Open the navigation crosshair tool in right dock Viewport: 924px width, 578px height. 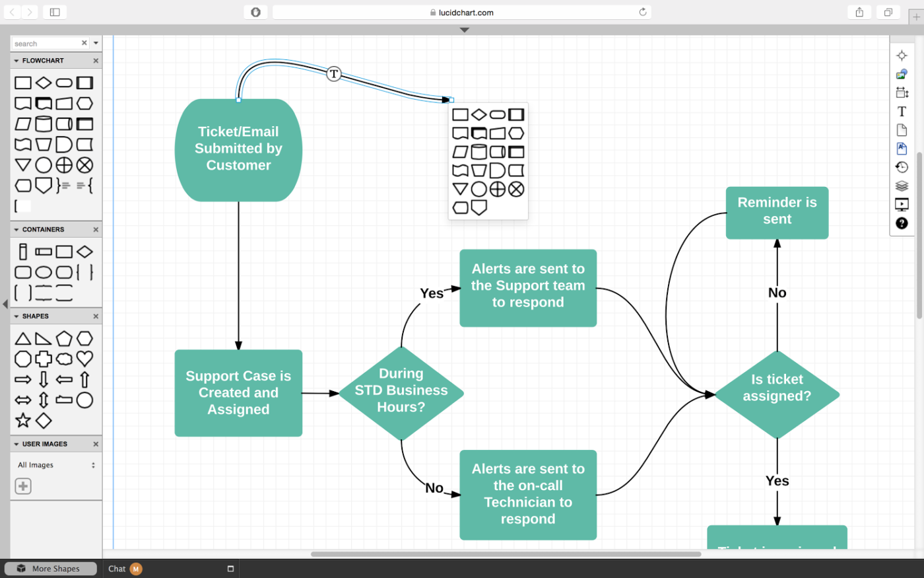pos(902,55)
